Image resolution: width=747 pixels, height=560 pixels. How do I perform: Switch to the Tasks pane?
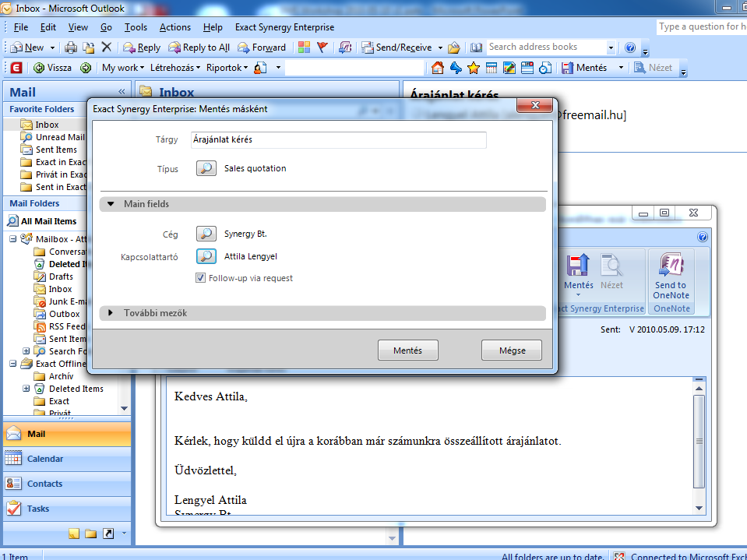coord(67,509)
